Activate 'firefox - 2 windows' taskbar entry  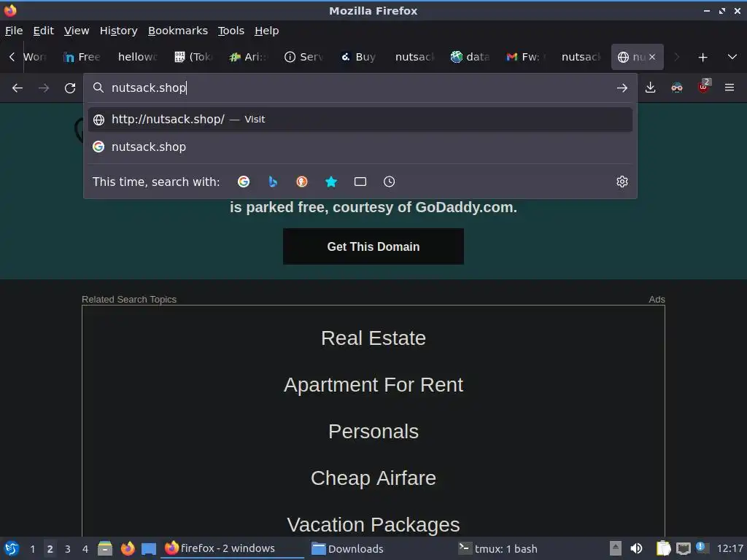233,548
